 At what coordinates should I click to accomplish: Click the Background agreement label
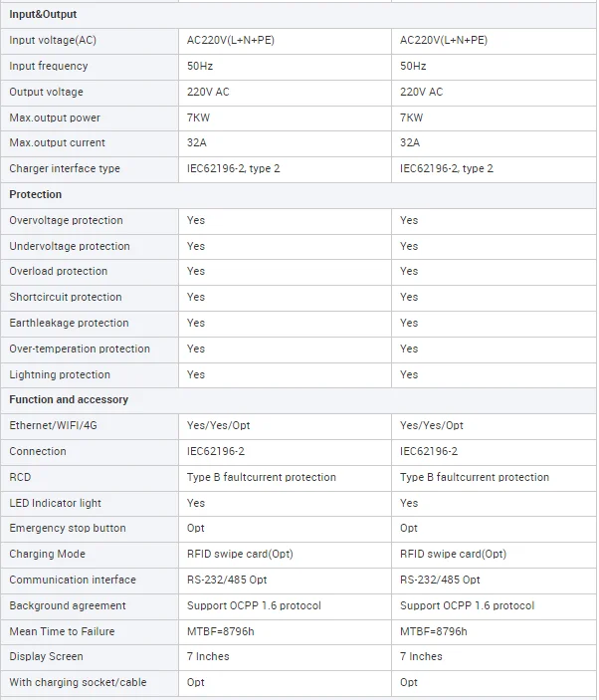pyautogui.click(x=68, y=605)
